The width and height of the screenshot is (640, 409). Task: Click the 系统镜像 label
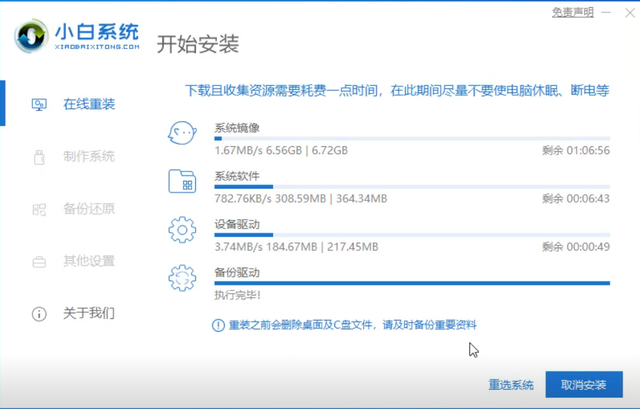(x=237, y=128)
